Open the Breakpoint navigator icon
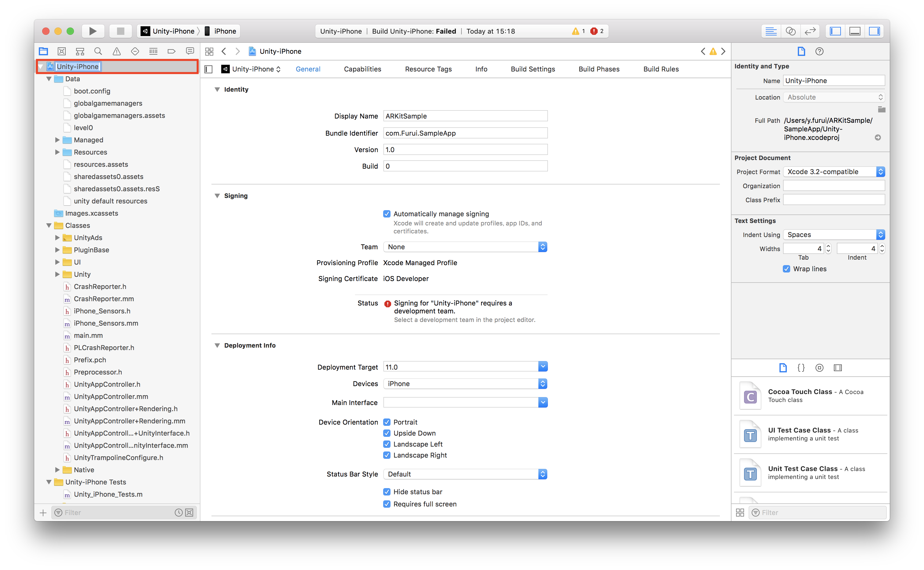Viewport: 924px width, 570px height. [x=171, y=51]
